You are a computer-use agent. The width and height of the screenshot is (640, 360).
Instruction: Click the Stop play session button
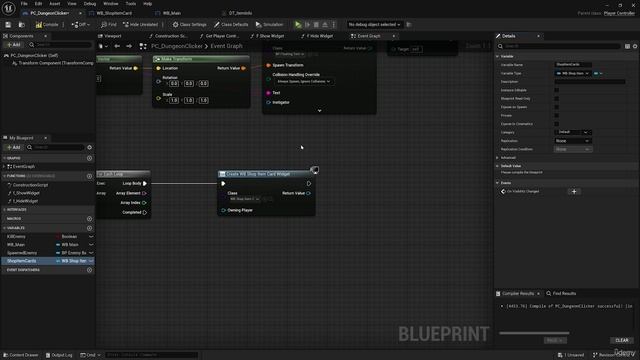click(316, 24)
